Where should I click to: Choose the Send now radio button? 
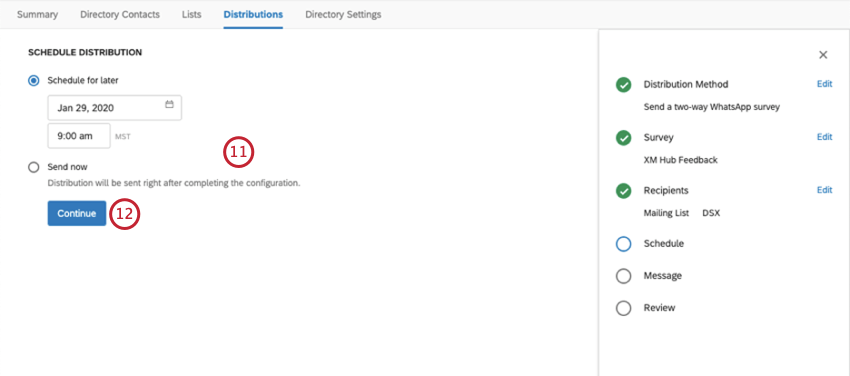(34, 167)
